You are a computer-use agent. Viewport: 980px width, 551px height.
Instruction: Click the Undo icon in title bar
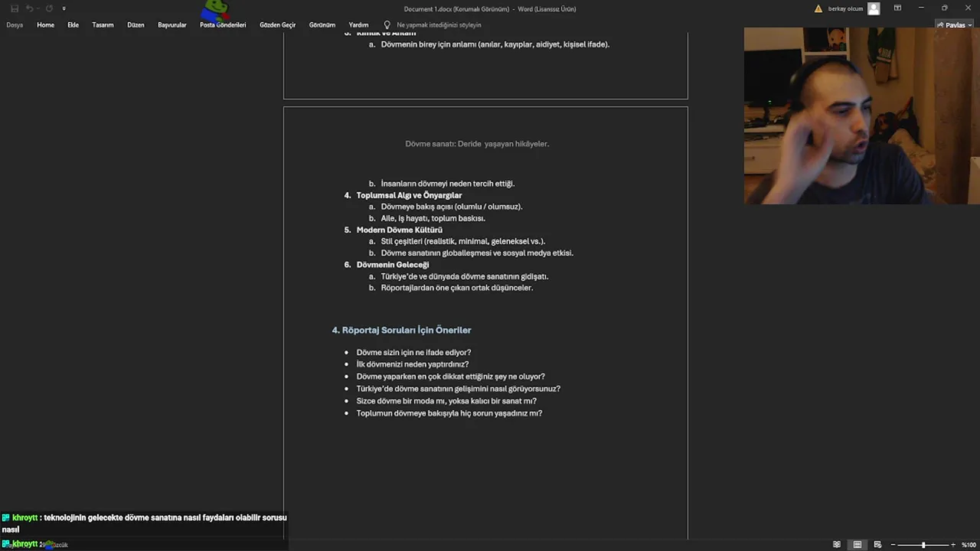30,8
